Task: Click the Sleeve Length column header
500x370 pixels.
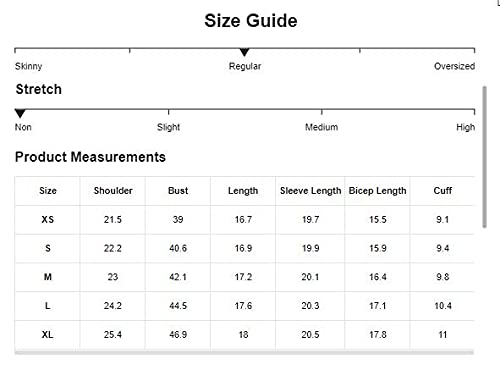Action: [x=310, y=191]
